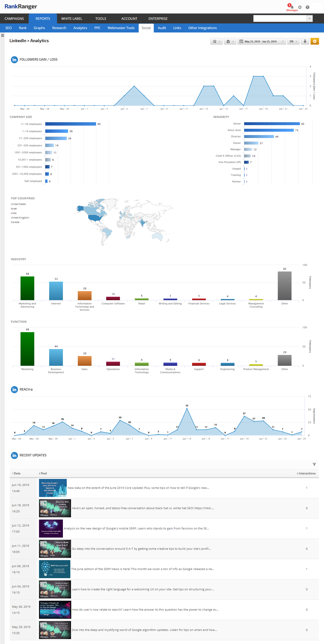
Task: Click the 'United Kingdom' top country entry
Action: [x=20, y=218]
